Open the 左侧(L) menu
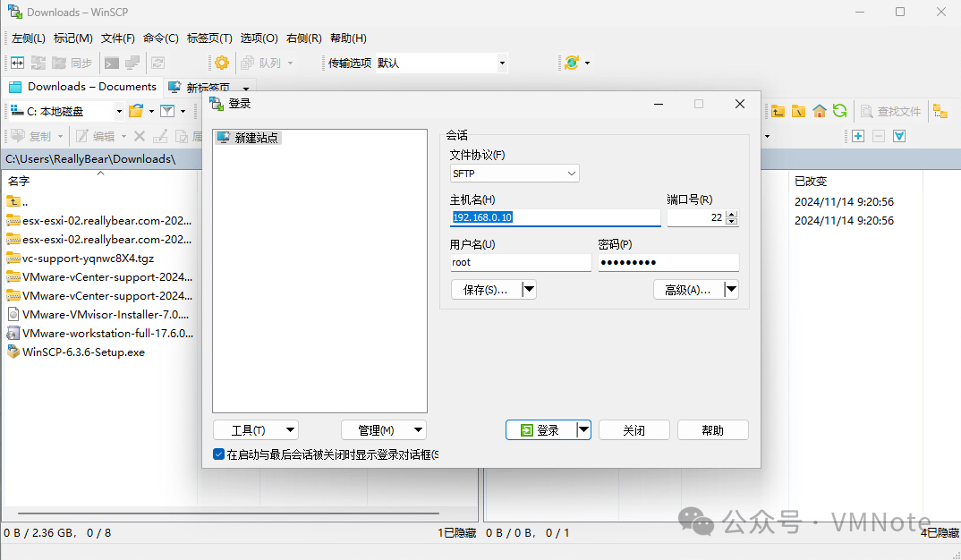The height and width of the screenshot is (560, 961). pos(29,38)
